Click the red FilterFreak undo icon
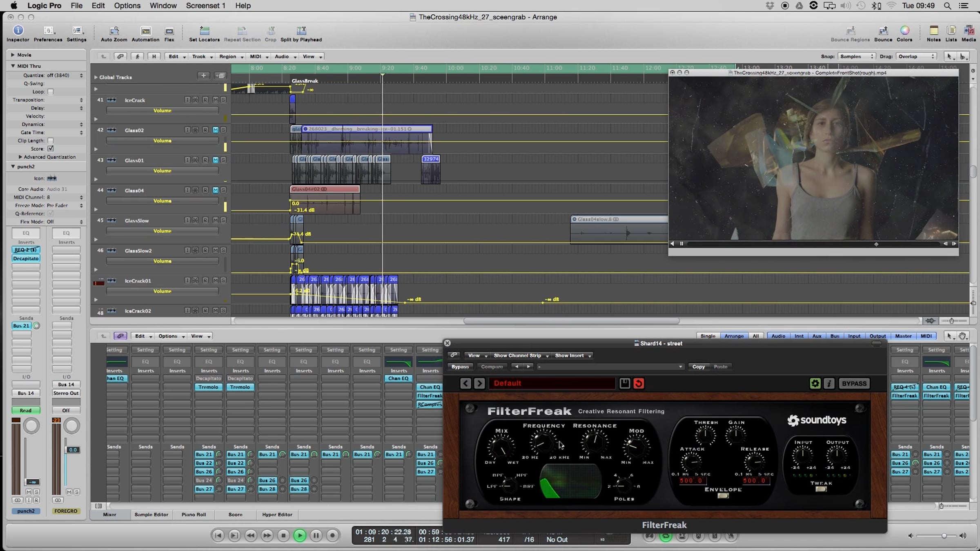The height and width of the screenshot is (551, 980). (639, 383)
